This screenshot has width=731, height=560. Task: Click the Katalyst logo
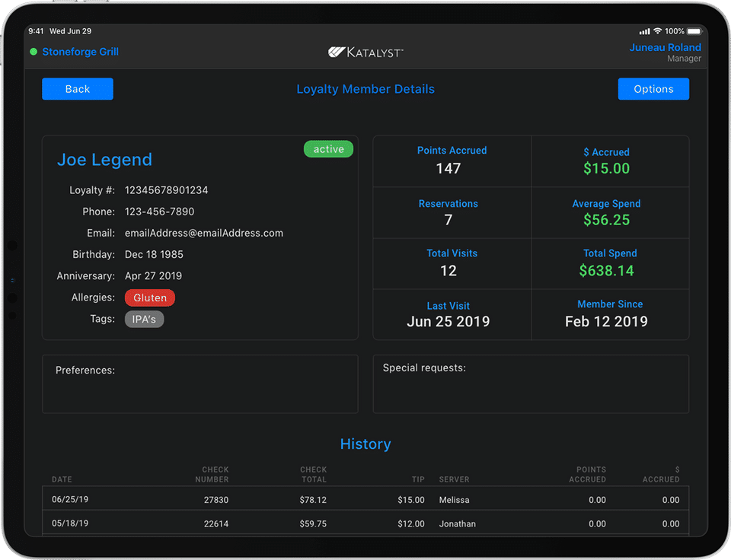coord(365,52)
